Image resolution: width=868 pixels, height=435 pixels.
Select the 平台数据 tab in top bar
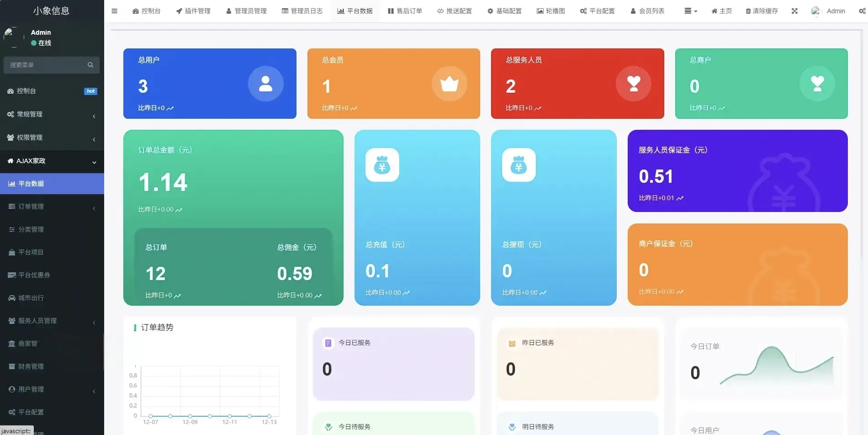pyautogui.click(x=355, y=11)
